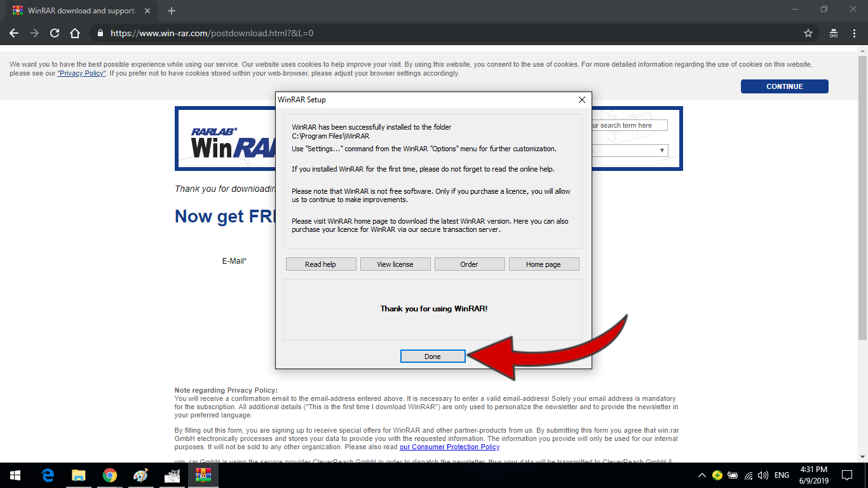This screenshot has height=488, width=868.
Task: Open Read help in WinRAR Setup
Action: [321, 264]
